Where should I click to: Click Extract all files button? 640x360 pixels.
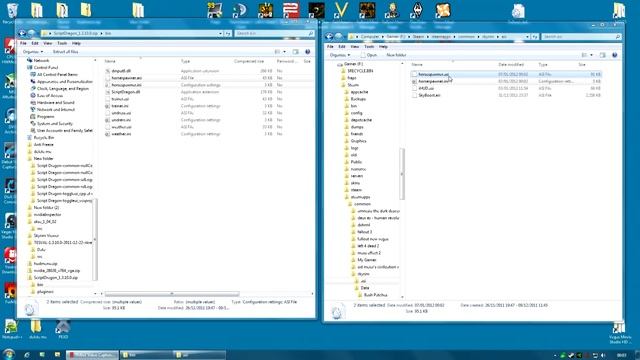tap(65, 52)
